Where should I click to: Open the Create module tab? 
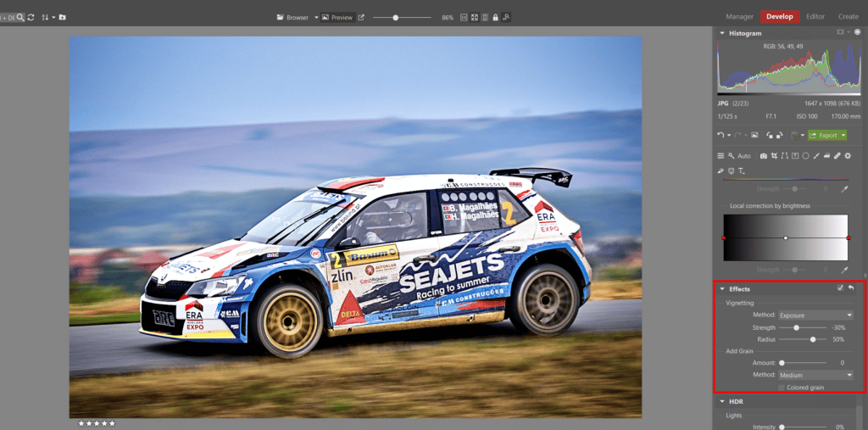(848, 17)
